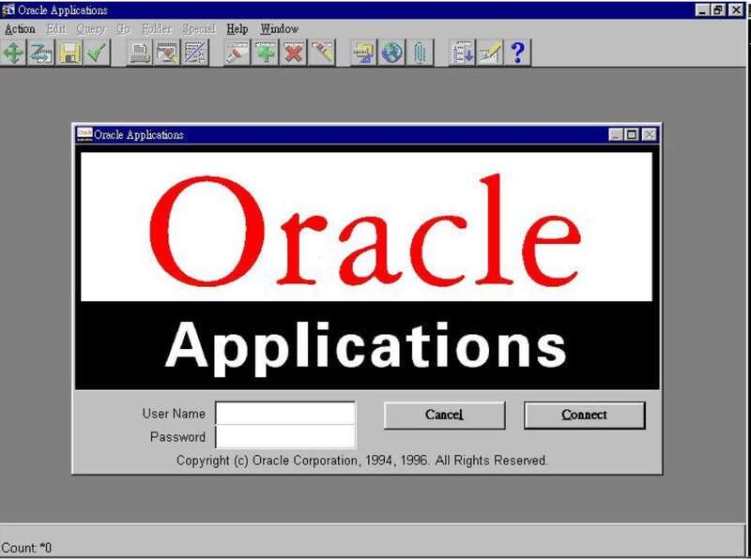Click the Navigate To green arrows icon

pyautogui.click(x=13, y=53)
